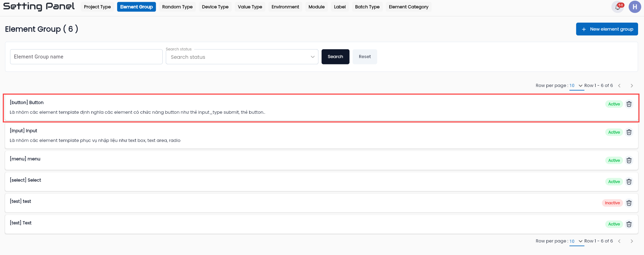Viewport: 644px width, 255px height.
Task: Open notifications bell with 50 badge
Action: [618, 7]
